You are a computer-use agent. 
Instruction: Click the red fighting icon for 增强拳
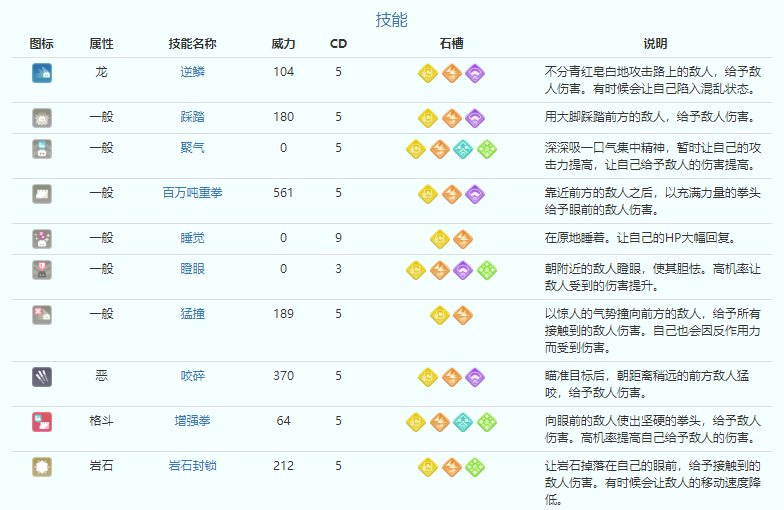click(x=42, y=422)
